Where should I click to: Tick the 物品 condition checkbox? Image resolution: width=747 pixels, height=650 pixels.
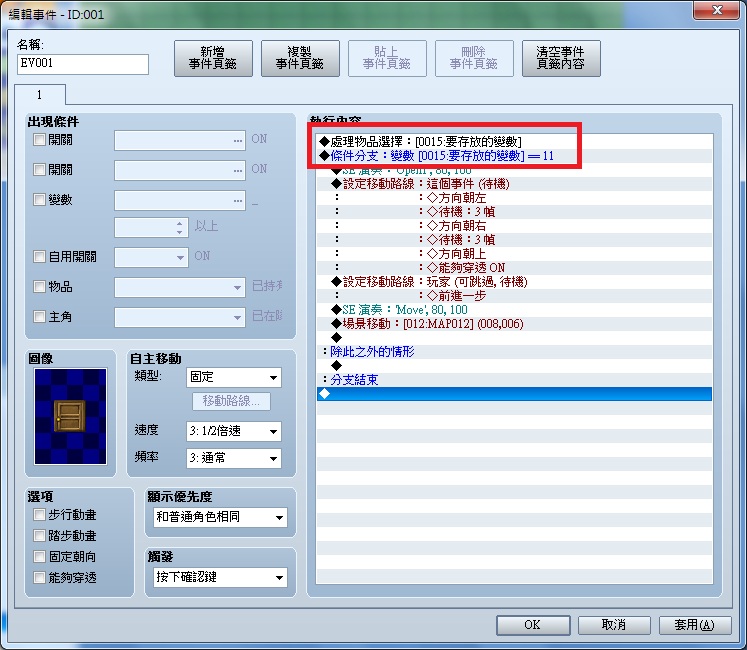(39, 286)
